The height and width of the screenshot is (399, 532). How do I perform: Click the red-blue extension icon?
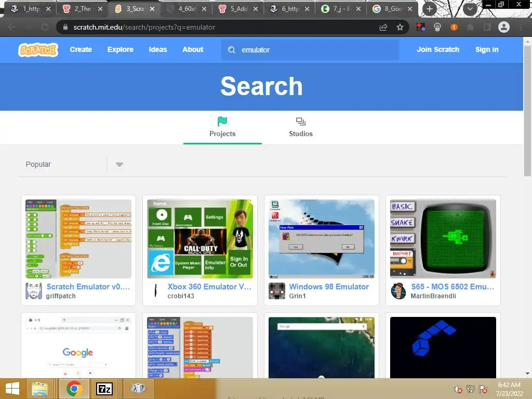point(421,27)
